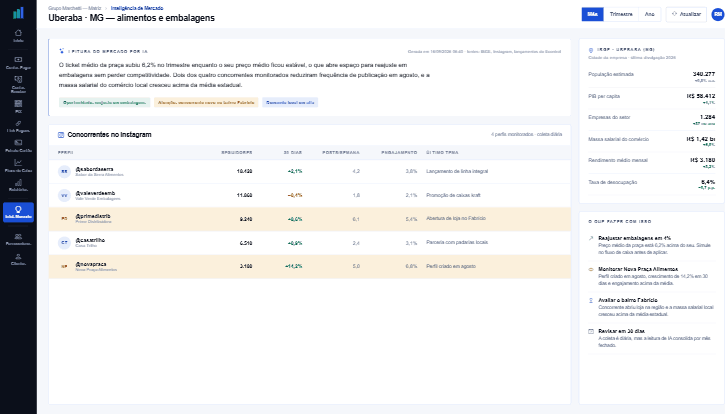The height and width of the screenshot is (414, 725).
Task: Click the Taxa de desocupação row
Action: (651, 185)
